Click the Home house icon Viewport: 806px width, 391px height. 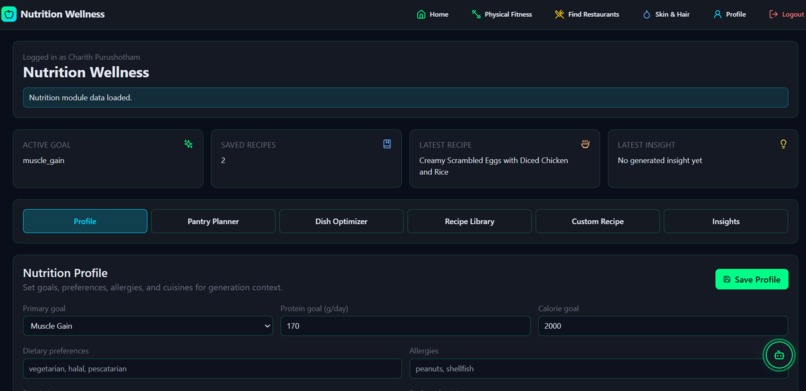click(421, 14)
